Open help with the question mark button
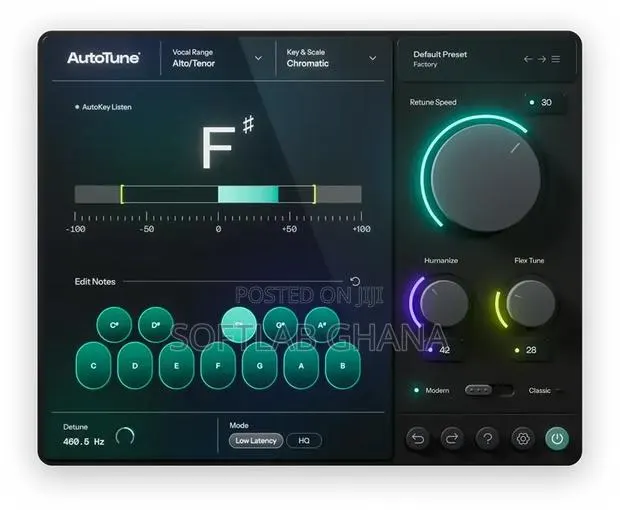This screenshot has width=620, height=510. (488, 438)
